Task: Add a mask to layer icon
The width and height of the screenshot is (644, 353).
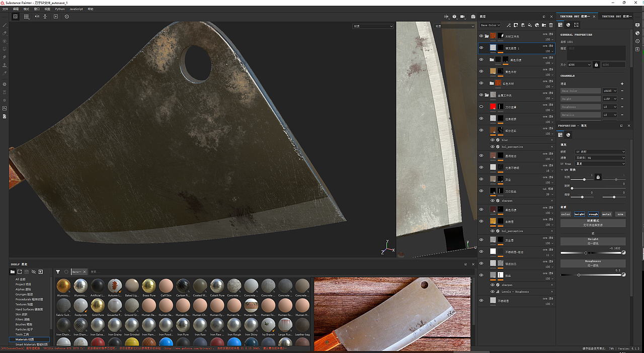Action: (x=516, y=25)
